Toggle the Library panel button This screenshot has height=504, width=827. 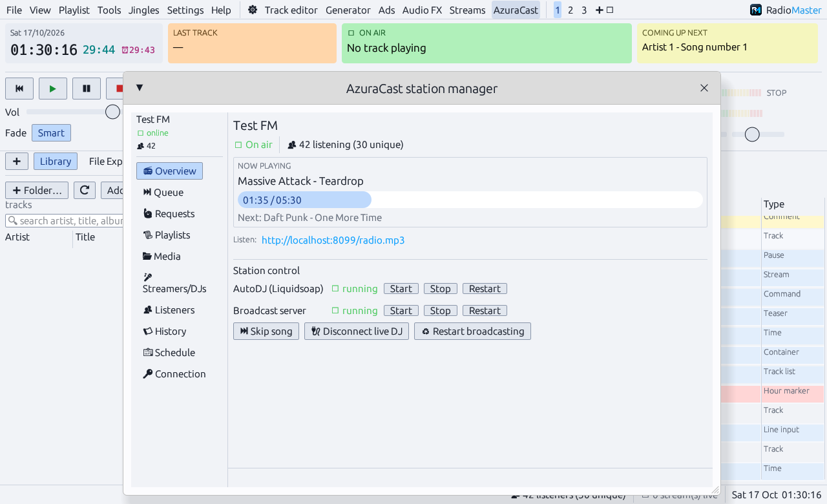(x=56, y=161)
